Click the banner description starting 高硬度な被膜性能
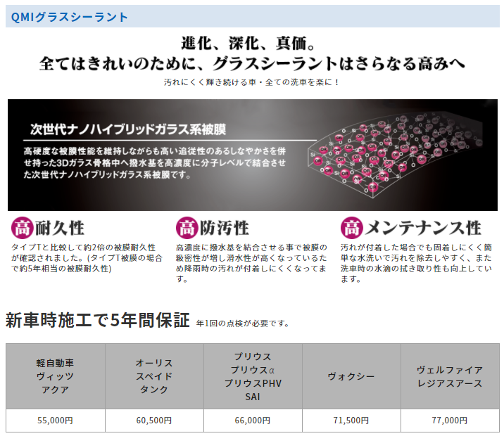This screenshot has height=436, width=504. (155, 162)
